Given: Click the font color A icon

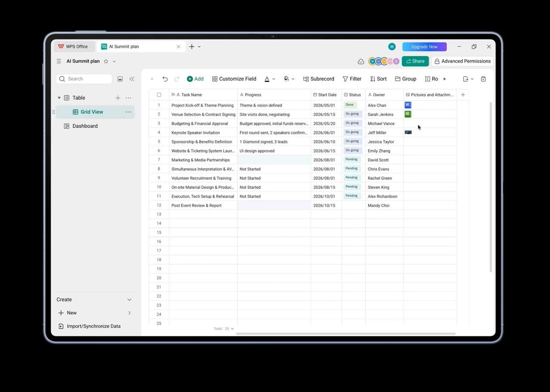Looking at the screenshot, I should coord(267,79).
